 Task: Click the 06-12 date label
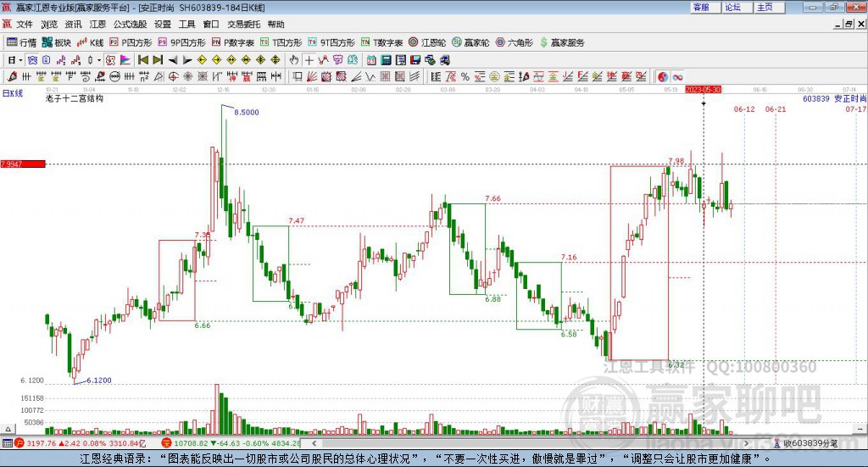coord(744,109)
